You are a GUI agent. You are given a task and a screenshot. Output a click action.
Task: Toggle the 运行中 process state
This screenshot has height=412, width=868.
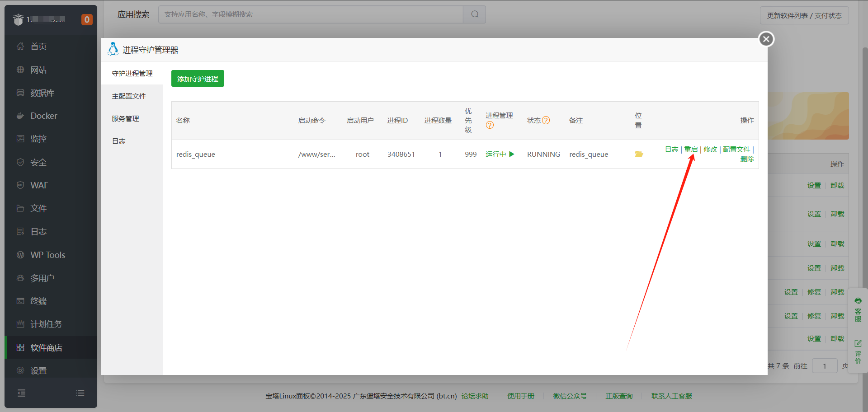pos(500,154)
